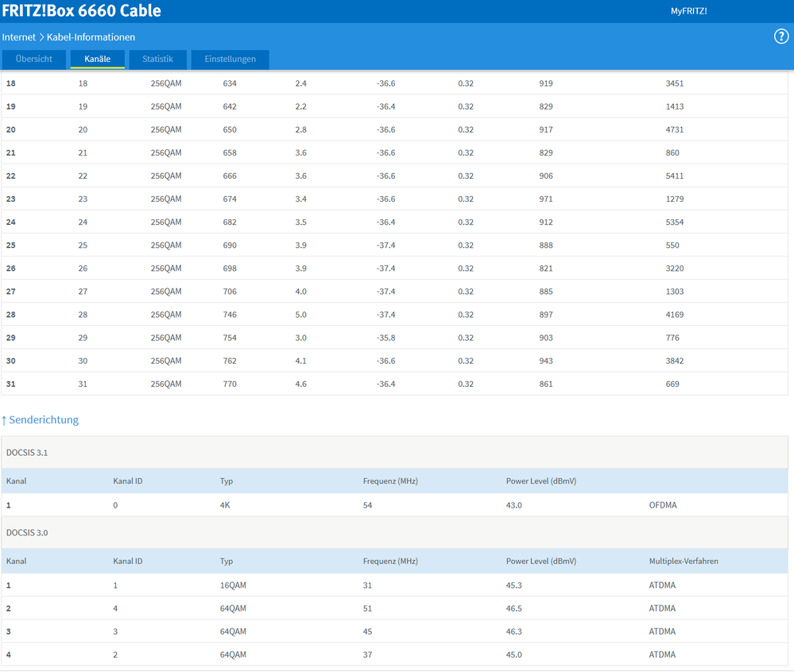Click value -35.8 in channel 29 row

coord(385,338)
